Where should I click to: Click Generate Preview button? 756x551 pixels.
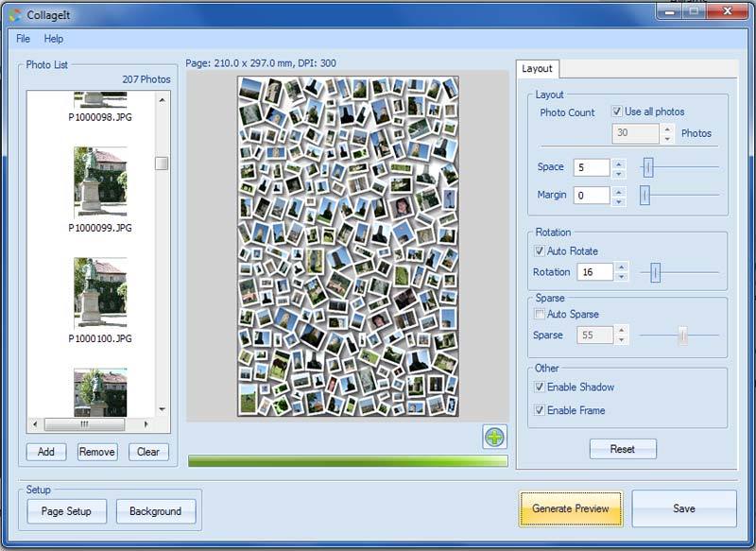click(x=571, y=508)
